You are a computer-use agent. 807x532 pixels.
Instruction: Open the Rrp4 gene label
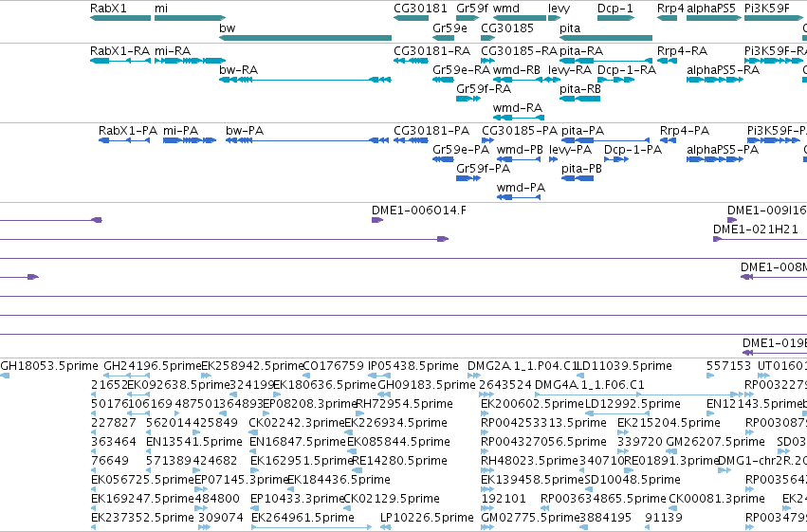tap(670, 9)
